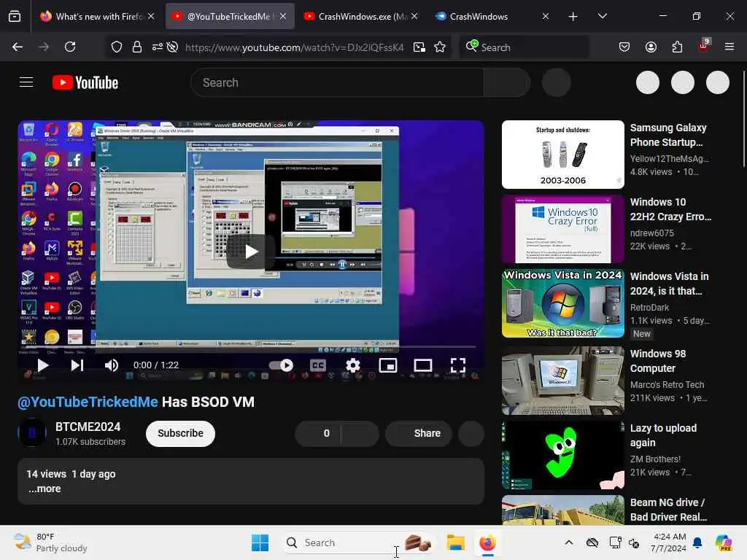This screenshot has width=747, height=560.
Task: Open YouTube hamburger guide menu
Action: [26, 82]
